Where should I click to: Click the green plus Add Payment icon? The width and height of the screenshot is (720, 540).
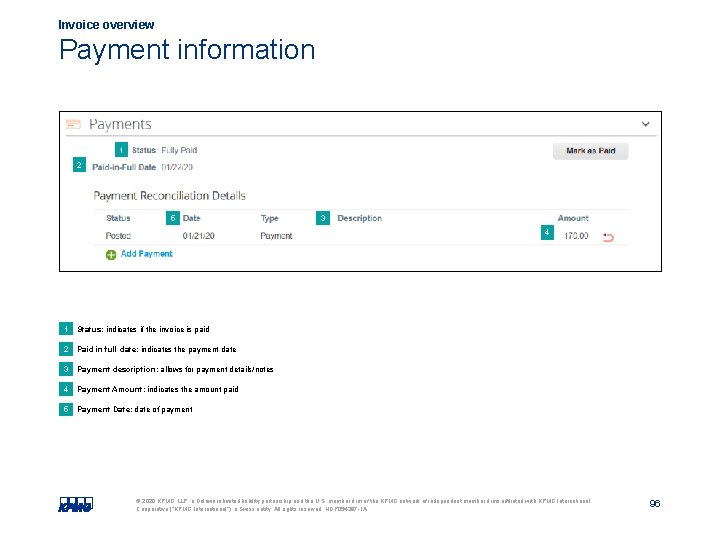(111, 255)
